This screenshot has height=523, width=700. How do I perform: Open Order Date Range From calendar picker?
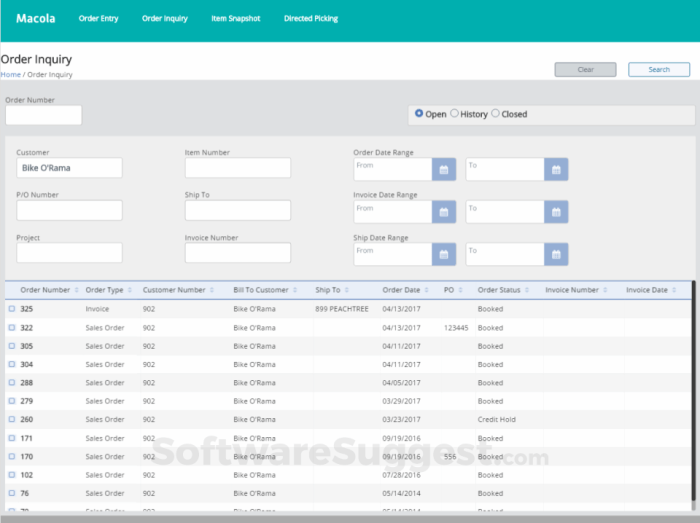444,170
